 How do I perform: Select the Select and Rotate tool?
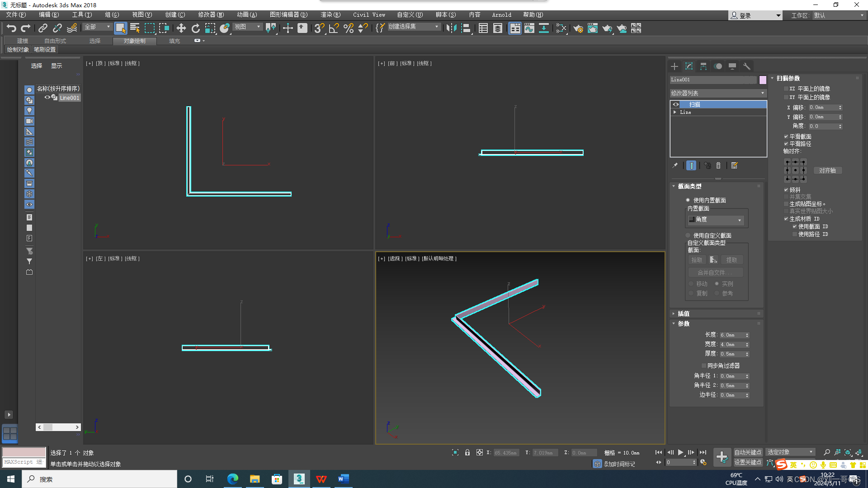coord(195,28)
